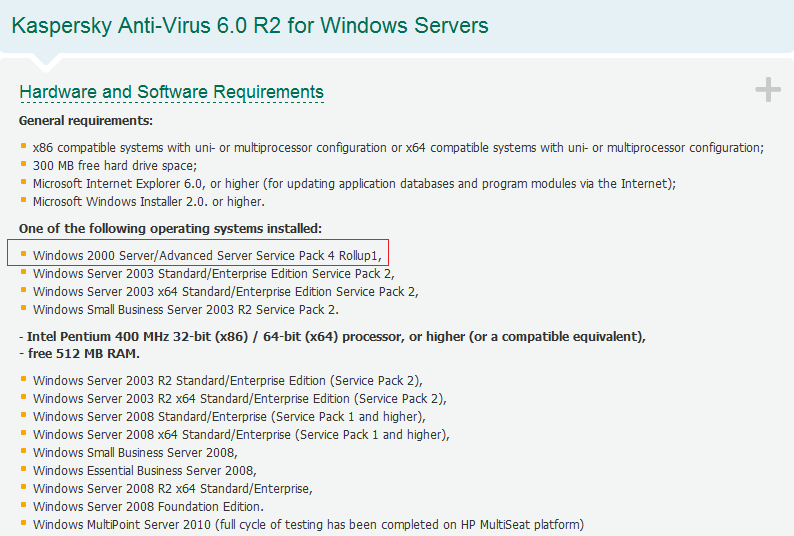This screenshot has height=536, width=794.
Task: Click 'Windows Small Business Server 2008,'
Action: (x=135, y=452)
